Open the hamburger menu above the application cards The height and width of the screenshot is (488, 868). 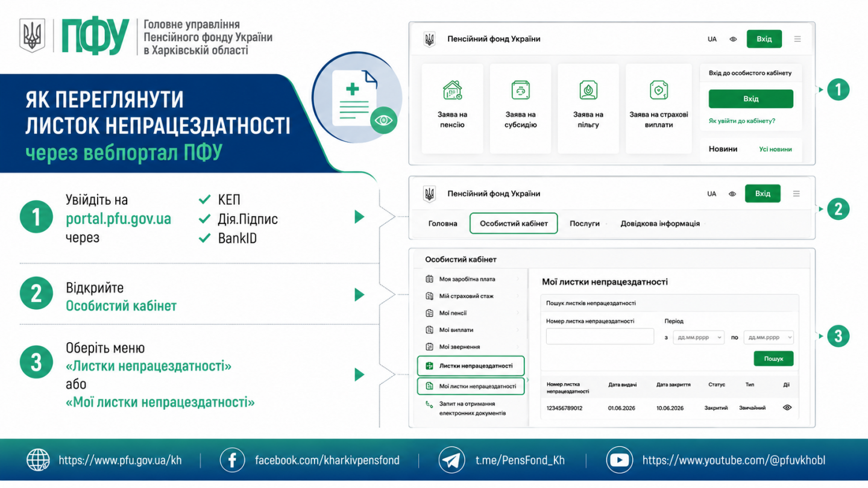click(797, 39)
